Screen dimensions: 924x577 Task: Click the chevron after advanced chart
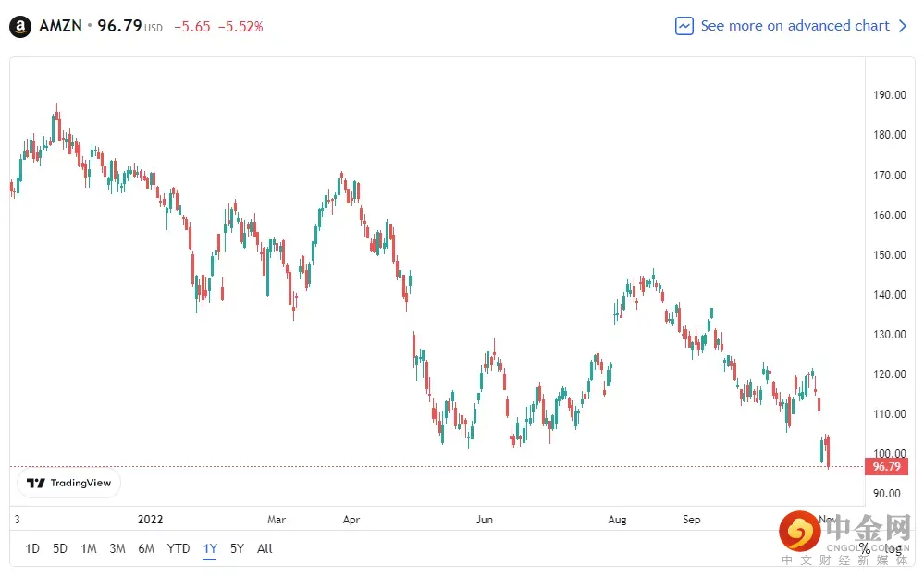coord(904,26)
